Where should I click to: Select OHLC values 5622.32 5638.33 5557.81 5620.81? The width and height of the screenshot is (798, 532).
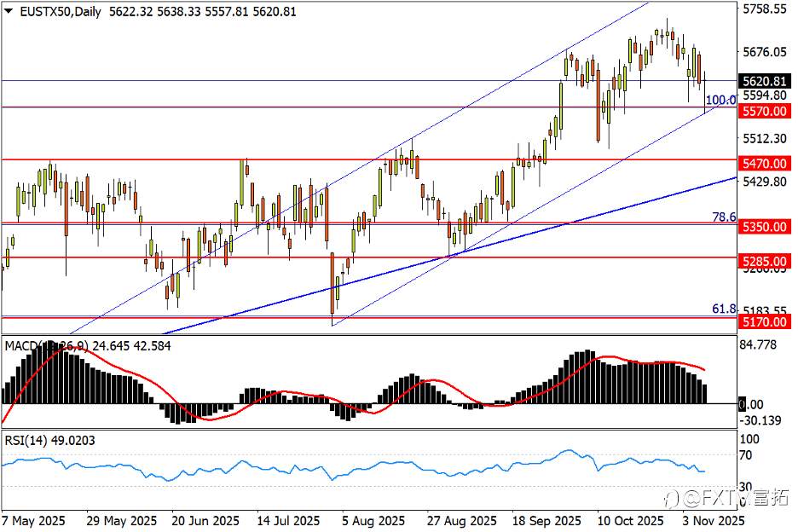point(203,11)
